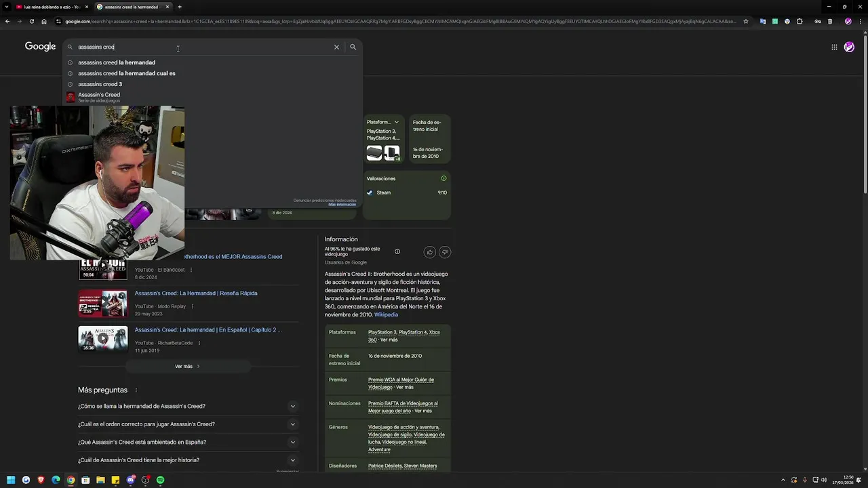The height and width of the screenshot is (488, 868).
Task: Open the Google Translate extension
Action: [762, 21]
